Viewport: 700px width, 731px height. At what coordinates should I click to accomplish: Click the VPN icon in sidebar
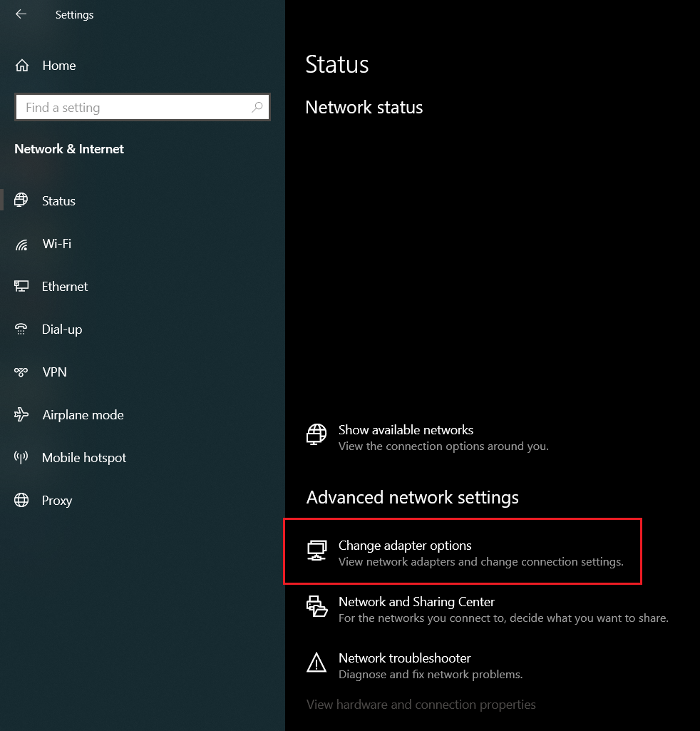[21, 372]
